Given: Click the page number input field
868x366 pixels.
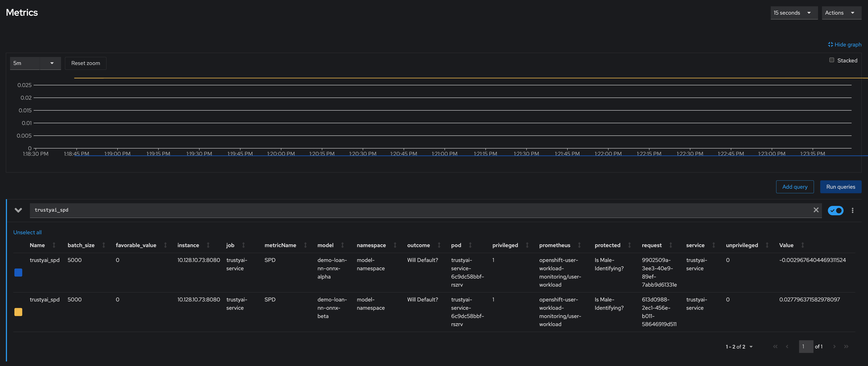Looking at the screenshot, I should point(806,346).
